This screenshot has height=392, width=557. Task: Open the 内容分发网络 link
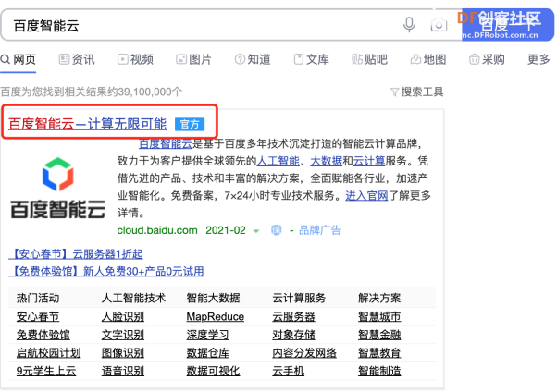tap(304, 353)
